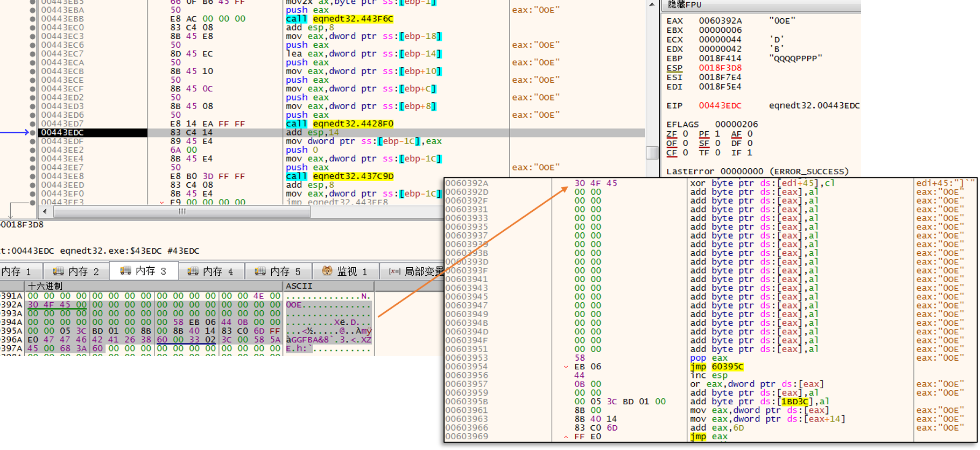This screenshot has height=450, width=980.
Task: Click the CF flag value
Action: [685, 153]
